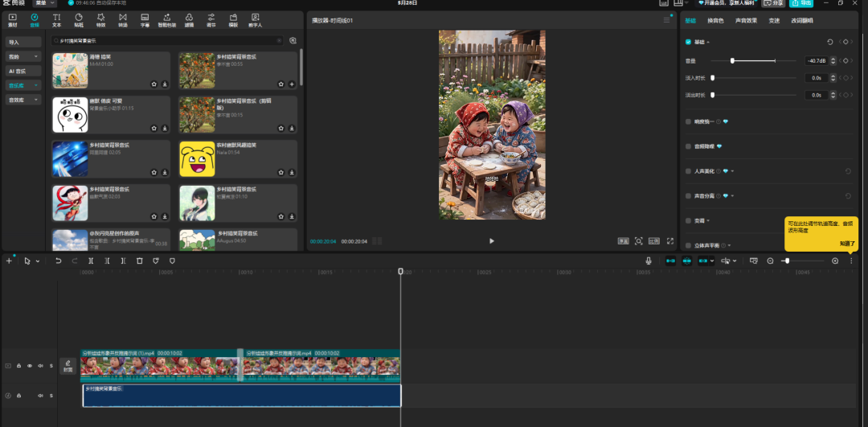Click the 音量 volume slider handle
The height and width of the screenshot is (427, 868).
tap(732, 60)
